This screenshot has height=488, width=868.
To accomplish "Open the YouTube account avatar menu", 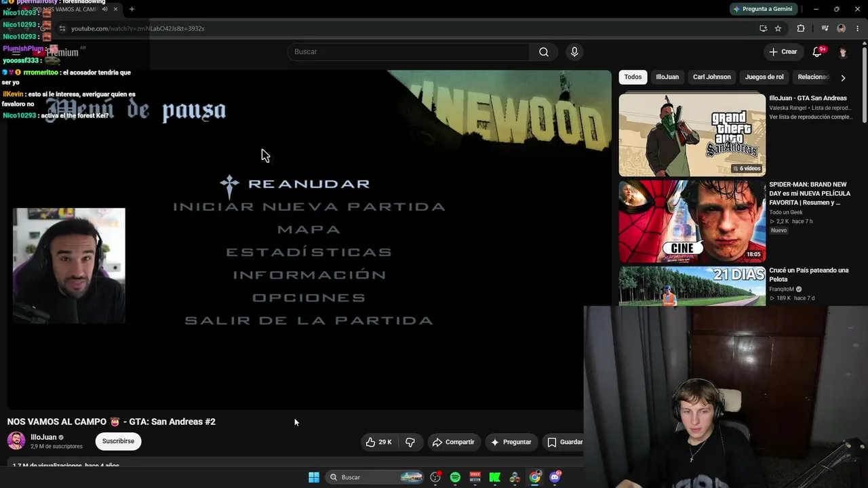I will coord(843,52).
